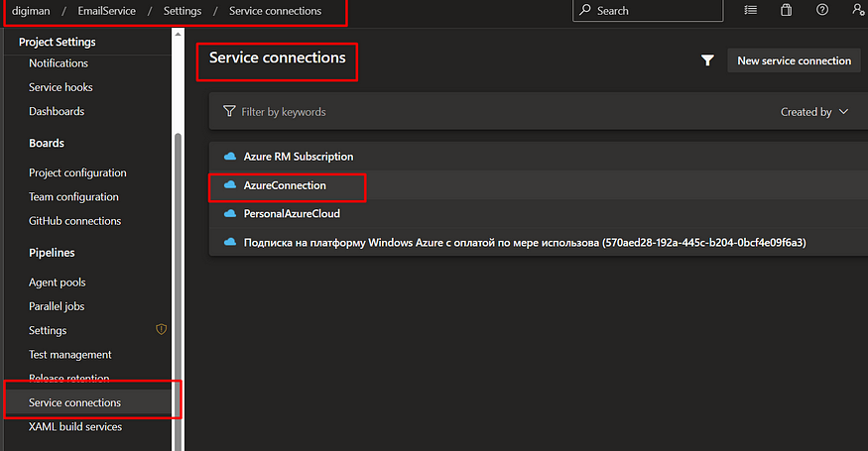Screen dimensions: 868x451
Task: Click the cloud icon of PersonalAzureCloud
Action: tap(230, 213)
